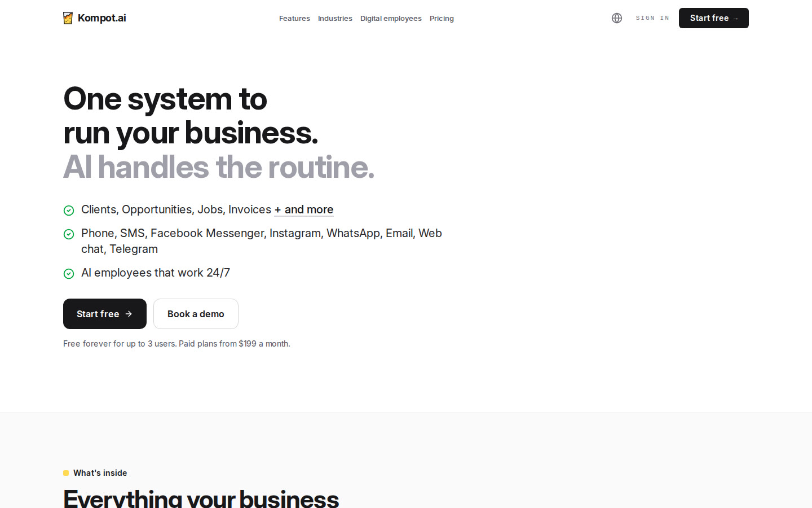
Task: Click the 'What's inside' label
Action: [x=100, y=473]
